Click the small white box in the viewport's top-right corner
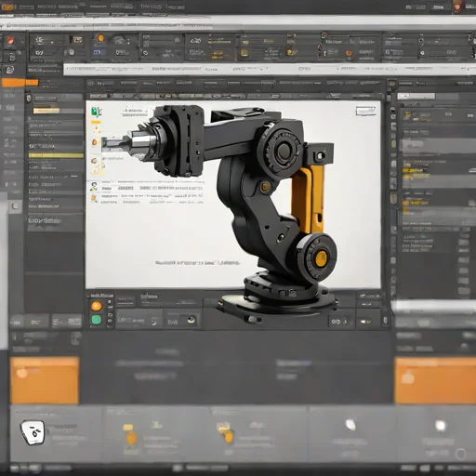This screenshot has height=476, width=476. click(365, 111)
